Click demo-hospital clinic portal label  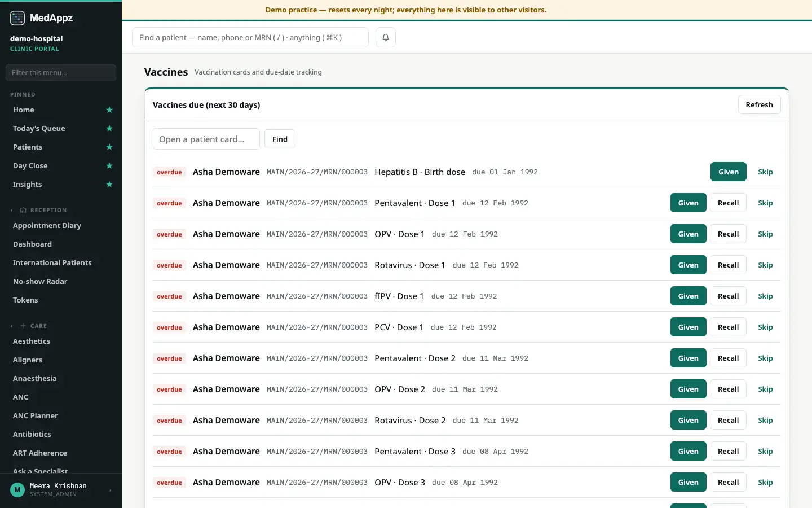point(36,43)
